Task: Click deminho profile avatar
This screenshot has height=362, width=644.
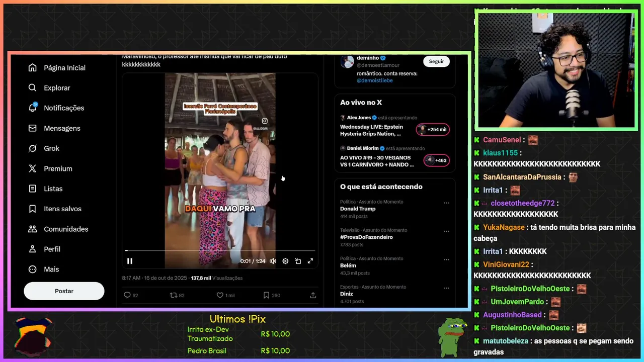Action: click(347, 62)
